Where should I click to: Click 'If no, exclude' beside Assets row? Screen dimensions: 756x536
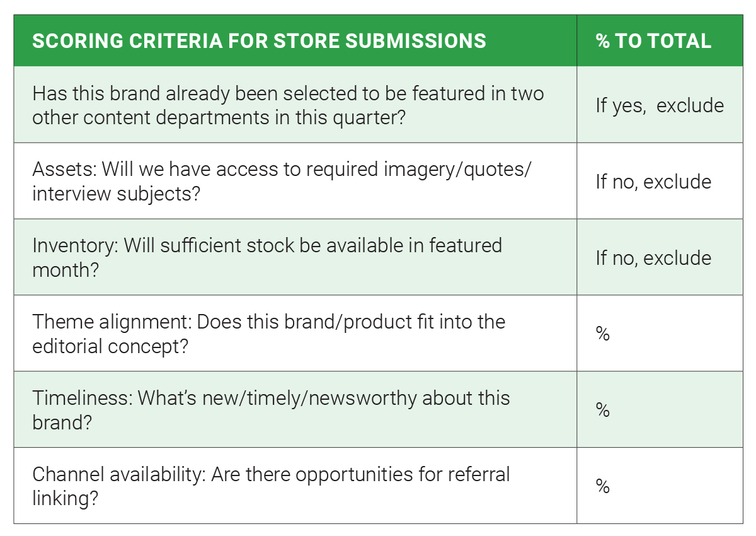(660, 181)
